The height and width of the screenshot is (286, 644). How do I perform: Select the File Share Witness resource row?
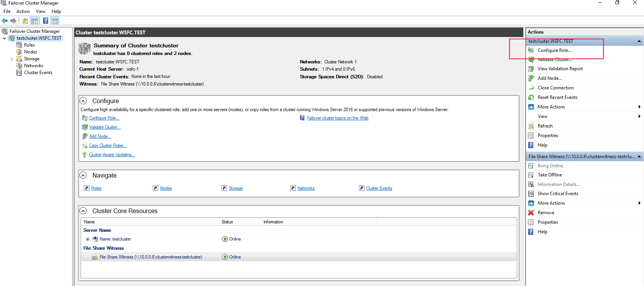(150, 257)
